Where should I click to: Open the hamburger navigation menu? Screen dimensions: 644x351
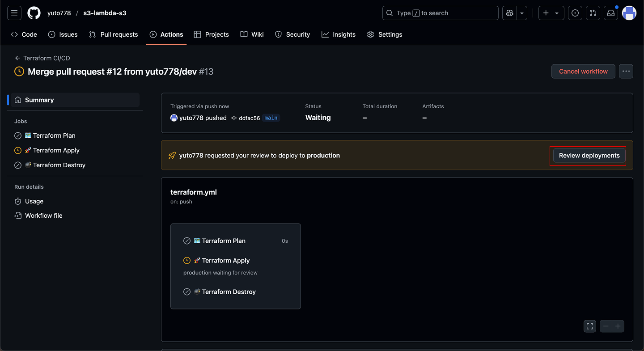click(14, 13)
